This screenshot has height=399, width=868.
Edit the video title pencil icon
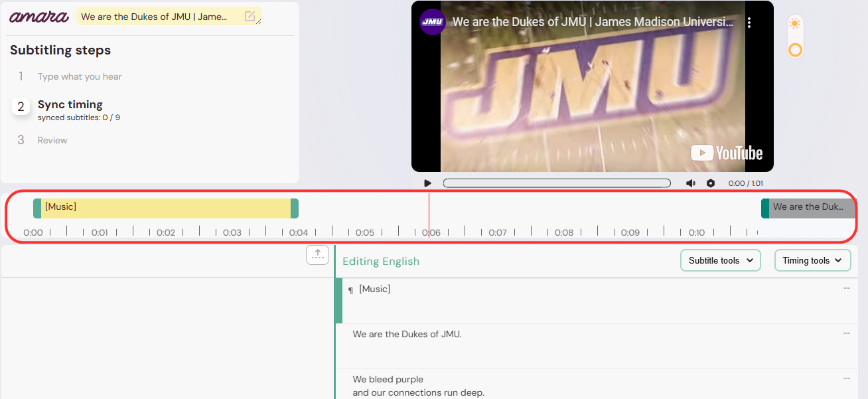click(250, 17)
